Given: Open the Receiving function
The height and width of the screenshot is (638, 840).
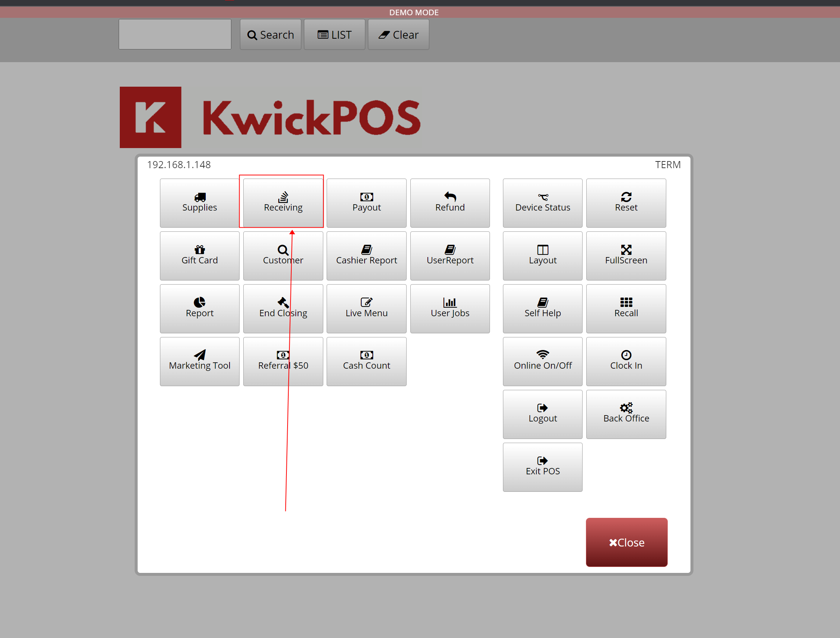Looking at the screenshot, I should [283, 203].
